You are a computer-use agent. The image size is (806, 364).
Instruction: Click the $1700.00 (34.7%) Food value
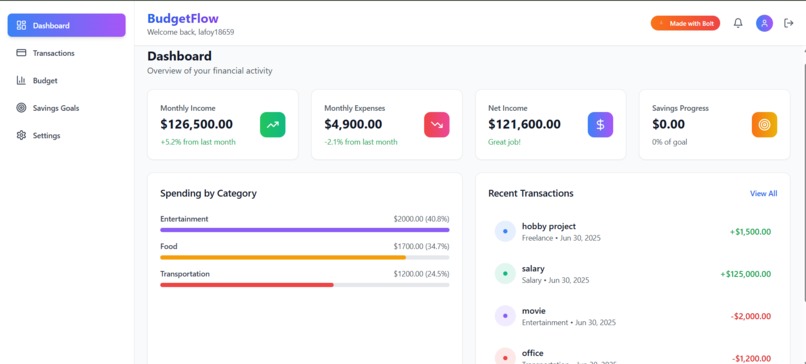point(422,246)
